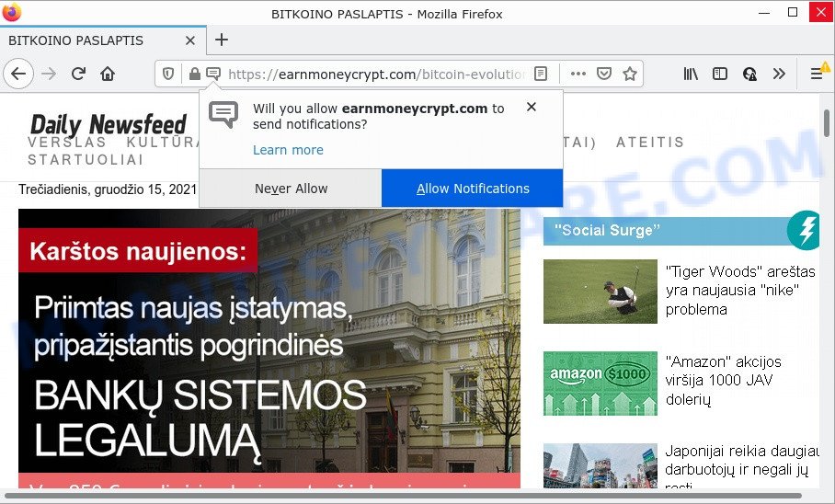Open page actions three-dot menu

point(578,74)
